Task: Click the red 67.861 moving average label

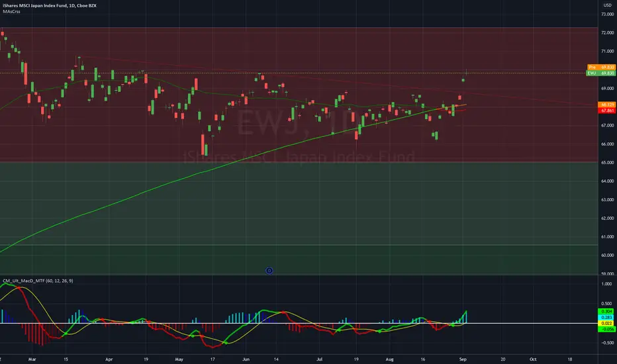Action: [x=607, y=111]
